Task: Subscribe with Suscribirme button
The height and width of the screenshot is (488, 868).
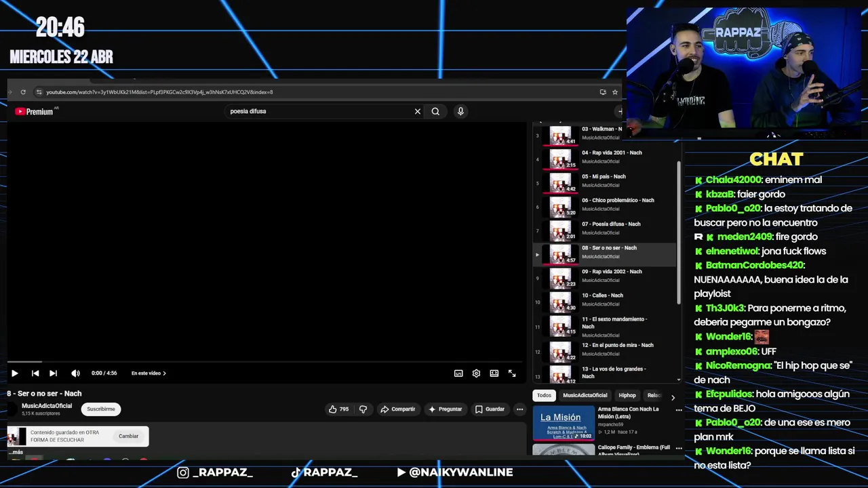Action: pos(100,409)
